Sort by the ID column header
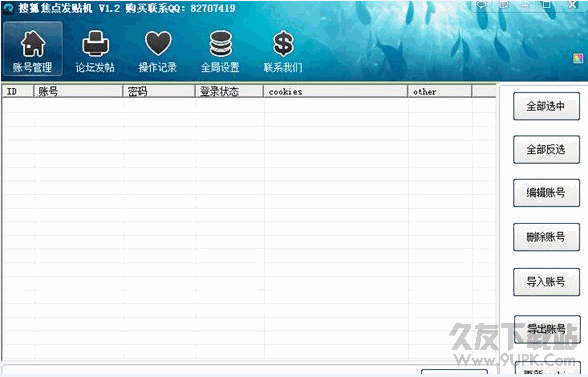 tap(18, 91)
